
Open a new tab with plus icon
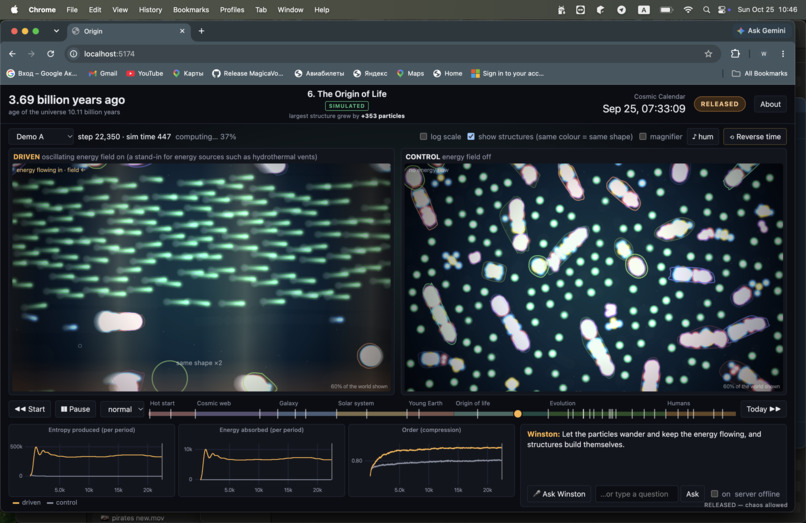coord(202,31)
